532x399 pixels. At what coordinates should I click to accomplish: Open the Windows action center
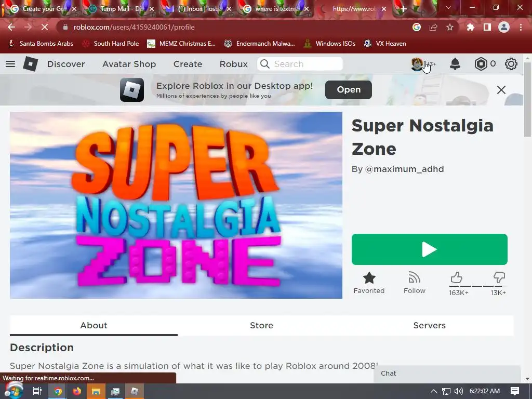coord(515,391)
